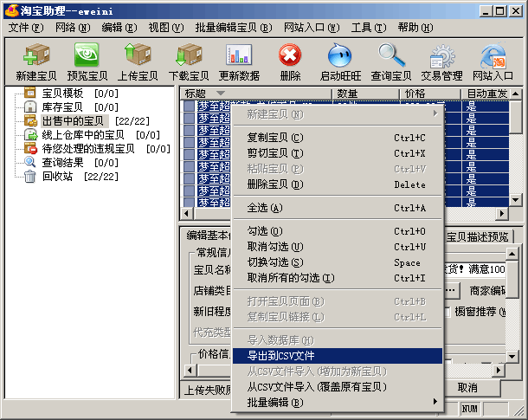
Task: Click edit panel scrollbar up arrow
Action: 512,254
